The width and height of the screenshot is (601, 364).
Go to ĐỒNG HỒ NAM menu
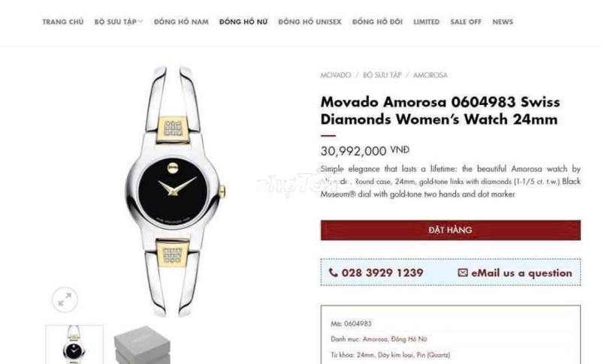(x=181, y=22)
